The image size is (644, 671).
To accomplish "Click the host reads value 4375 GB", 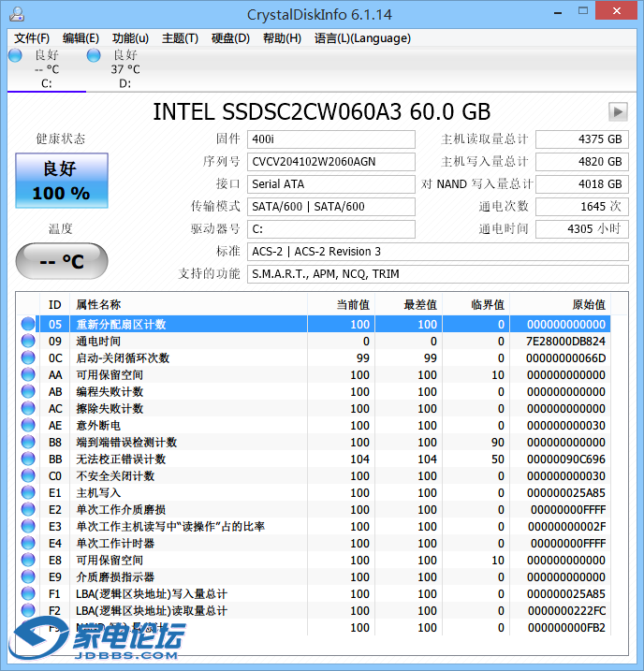I will point(582,139).
